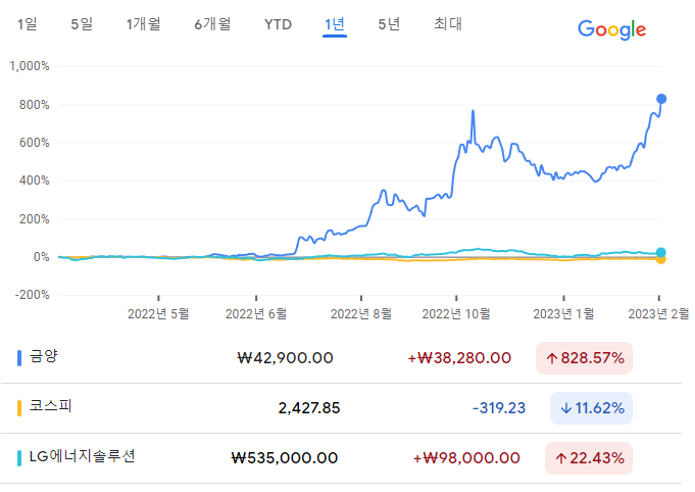Open the LG에너지솔루션 stock row
This screenshot has height=492, width=695.
tap(83, 457)
